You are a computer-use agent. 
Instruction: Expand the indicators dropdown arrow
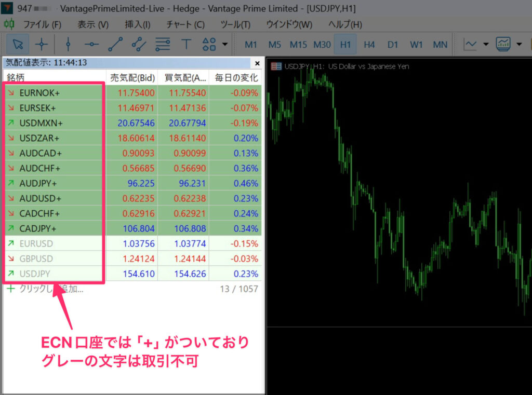520,44
